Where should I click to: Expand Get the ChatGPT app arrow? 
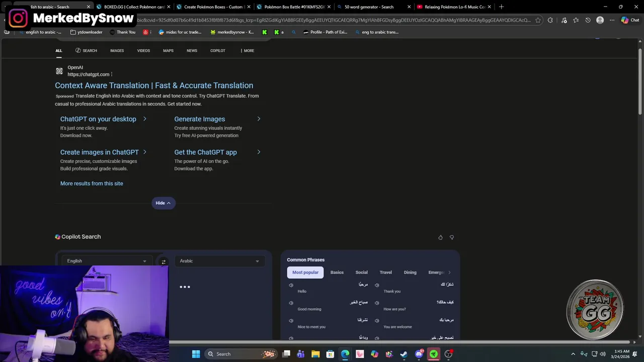(x=259, y=152)
